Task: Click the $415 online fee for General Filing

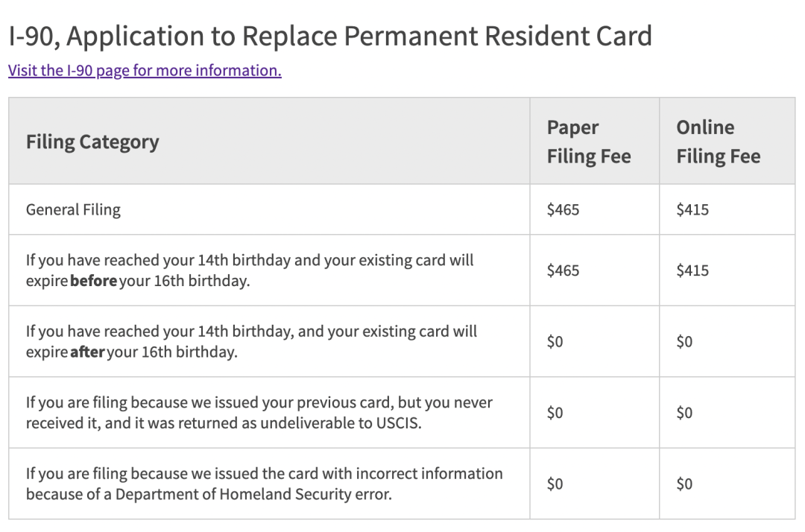Action: (x=692, y=209)
